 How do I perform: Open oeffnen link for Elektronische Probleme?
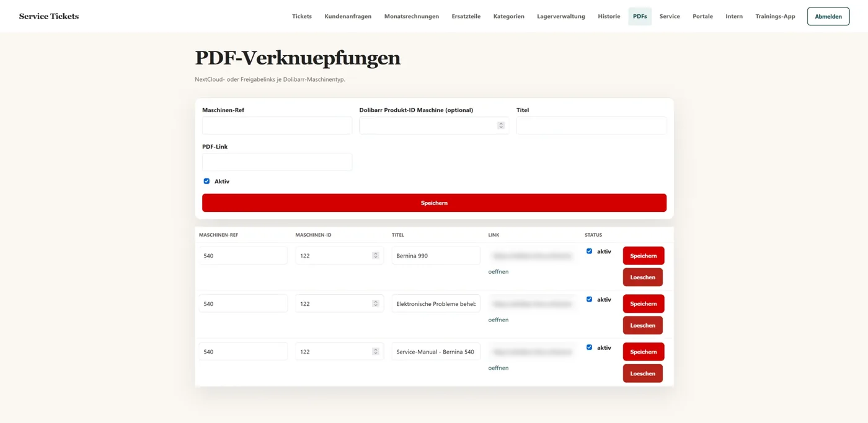[498, 320]
